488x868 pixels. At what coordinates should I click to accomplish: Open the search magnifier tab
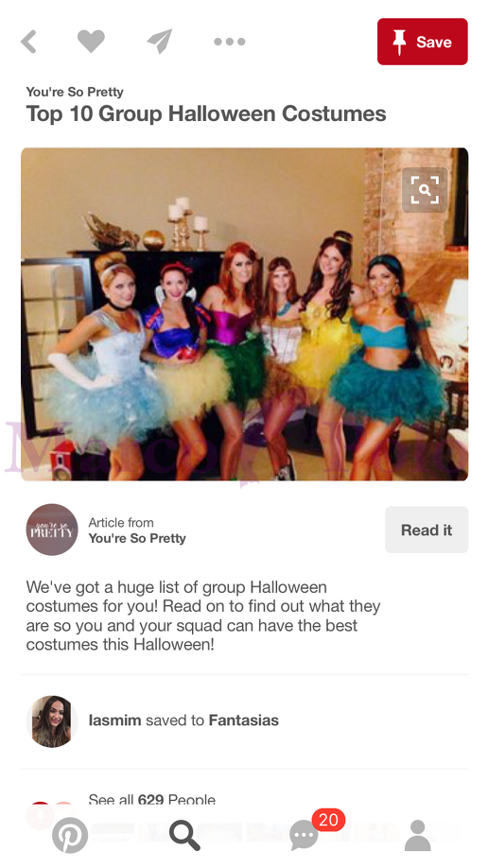pos(184,835)
